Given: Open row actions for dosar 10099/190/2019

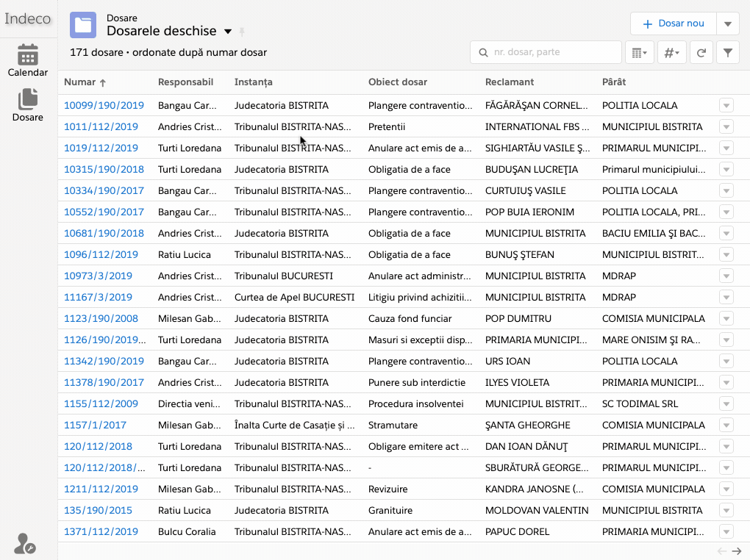Looking at the screenshot, I should pyautogui.click(x=726, y=106).
